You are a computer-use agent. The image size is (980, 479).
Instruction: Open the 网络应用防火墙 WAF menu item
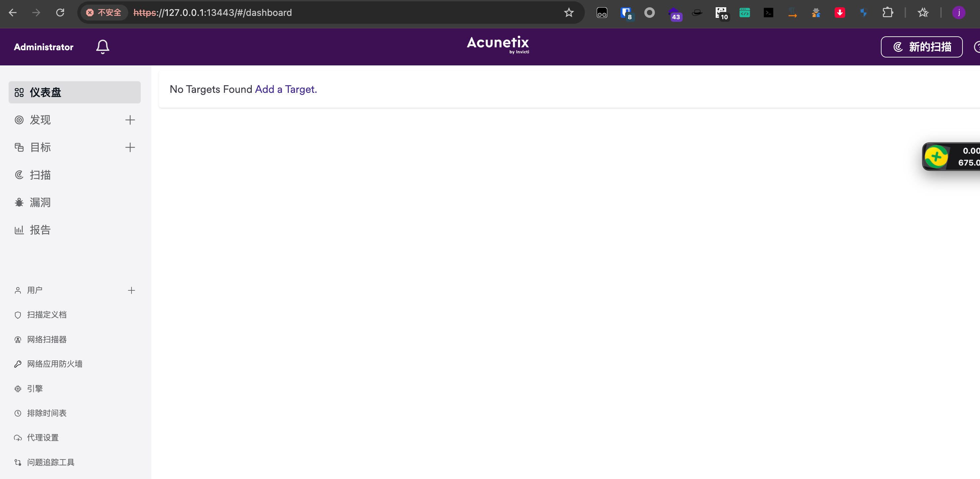(x=55, y=364)
